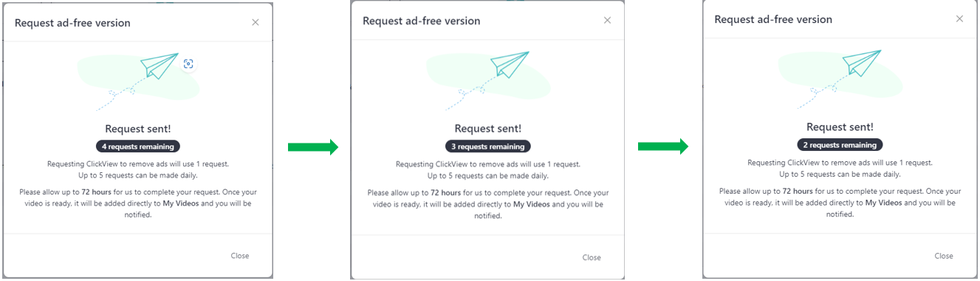The width and height of the screenshot is (980, 281).
Task: Click the green arrow pointing to 2 requests dialog
Action: [x=663, y=147]
